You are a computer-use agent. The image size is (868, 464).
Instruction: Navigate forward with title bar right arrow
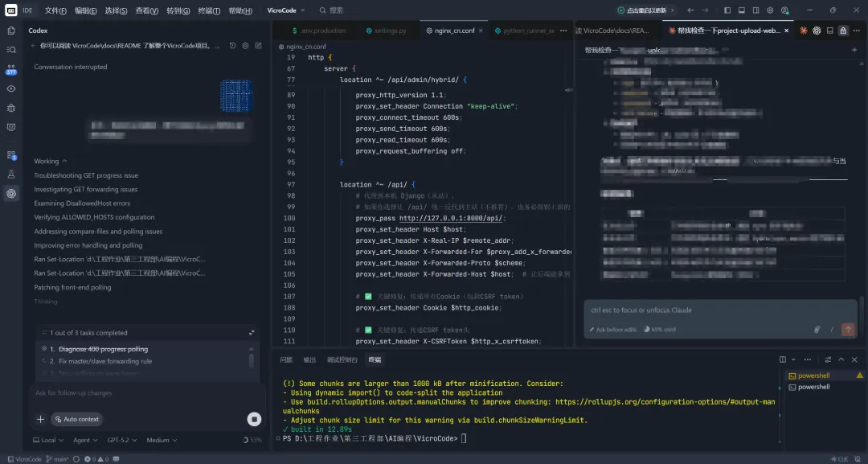705,10
